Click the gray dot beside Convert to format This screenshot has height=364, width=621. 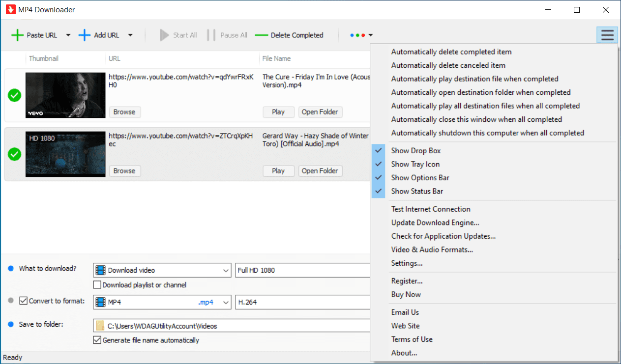pyautogui.click(x=11, y=301)
